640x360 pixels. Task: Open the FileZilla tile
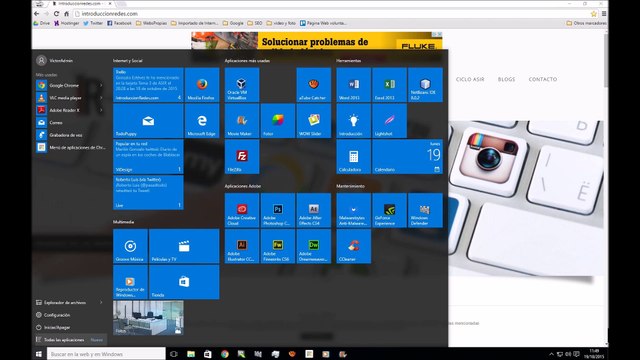(x=242, y=157)
